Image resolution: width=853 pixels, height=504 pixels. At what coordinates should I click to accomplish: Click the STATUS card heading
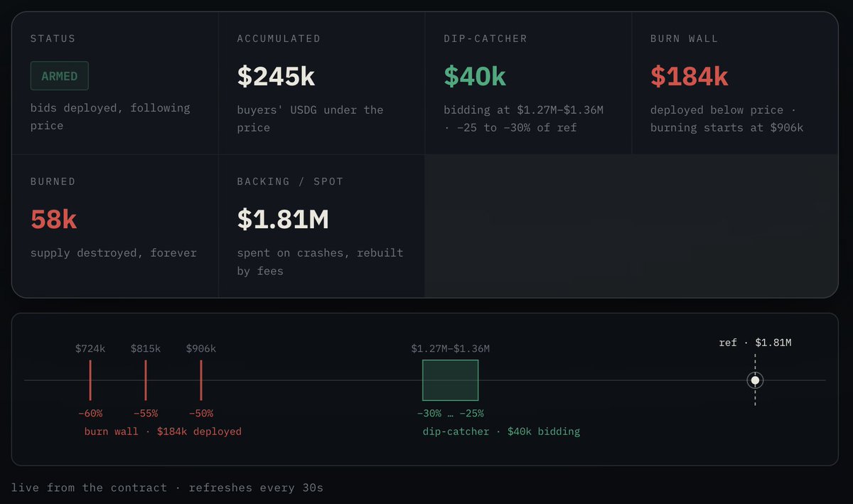click(53, 38)
